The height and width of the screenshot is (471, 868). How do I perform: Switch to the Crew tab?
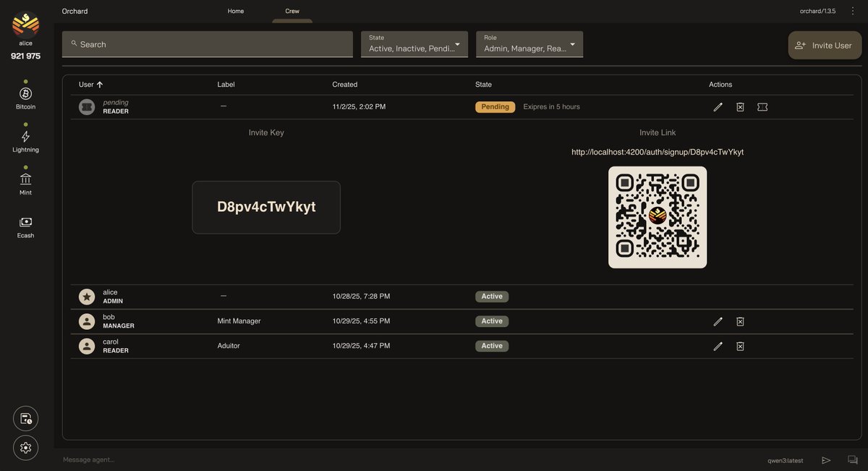[x=292, y=11]
